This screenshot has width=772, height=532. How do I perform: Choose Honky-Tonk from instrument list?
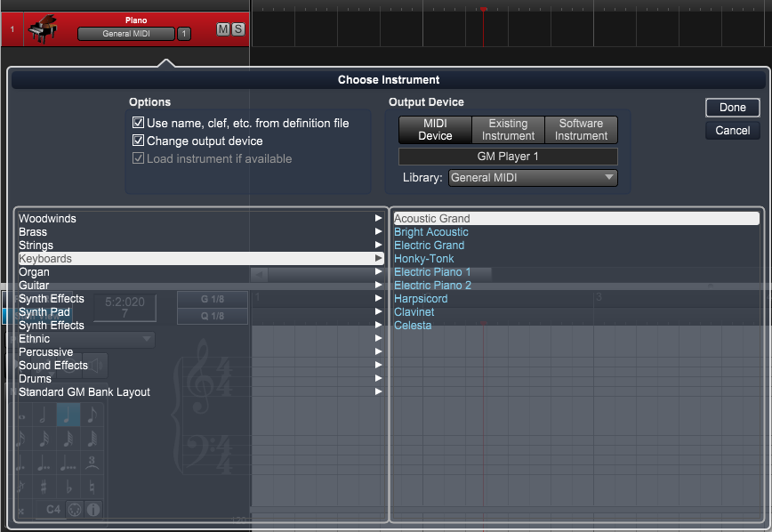pyautogui.click(x=423, y=259)
